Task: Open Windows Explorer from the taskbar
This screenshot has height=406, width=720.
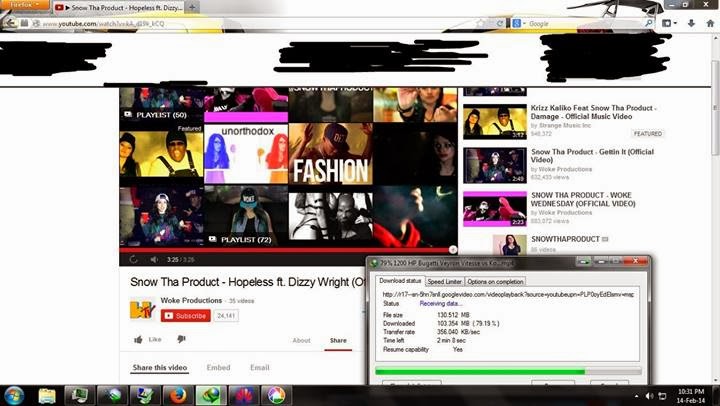Action: [46, 395]
